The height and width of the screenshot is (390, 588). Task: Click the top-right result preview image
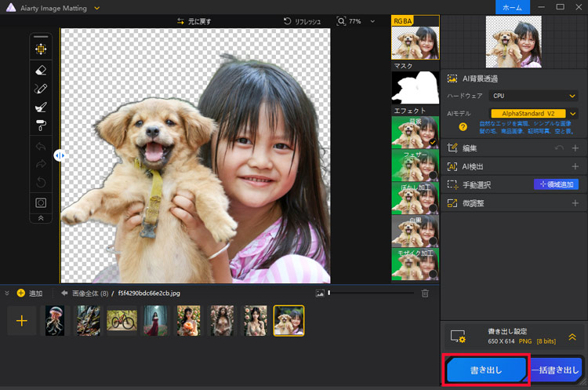click(x=514, y=42)
